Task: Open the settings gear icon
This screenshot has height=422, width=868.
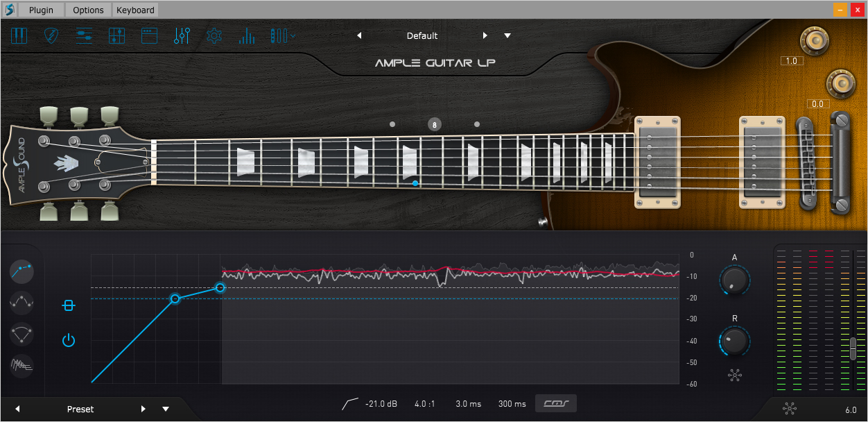Action: (x=214, y=35)
